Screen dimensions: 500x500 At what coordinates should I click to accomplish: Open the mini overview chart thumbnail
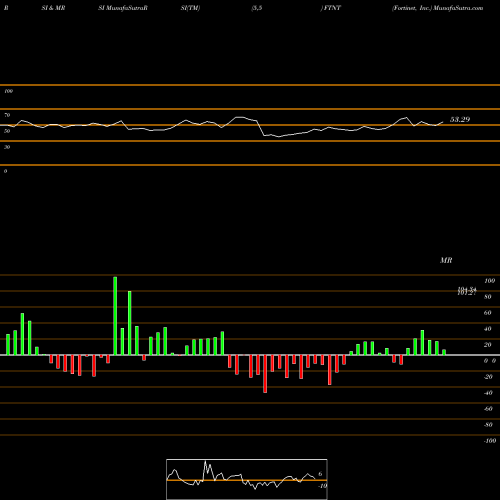pos(247,479)
